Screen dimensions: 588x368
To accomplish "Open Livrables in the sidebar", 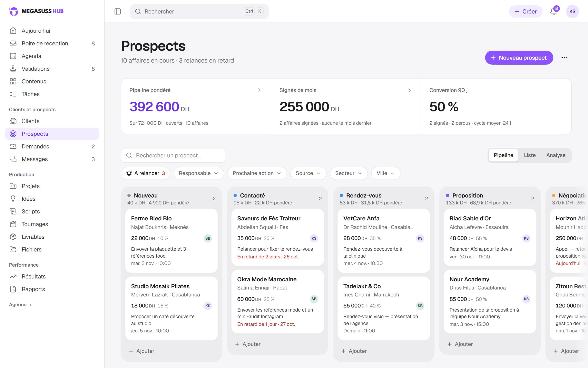I will pos(52,237).
